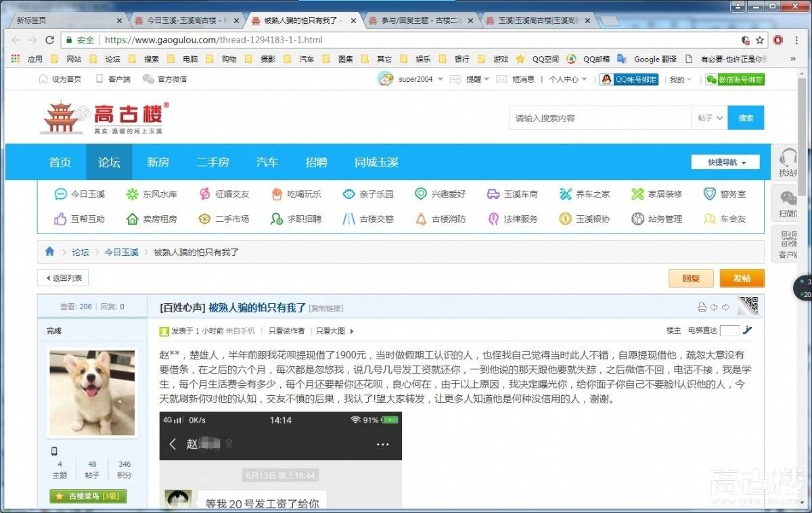Click the orange 发帖 button
The height and width of the screenshot is (513, 812).
pyautogui.click(x=742, y=278)
